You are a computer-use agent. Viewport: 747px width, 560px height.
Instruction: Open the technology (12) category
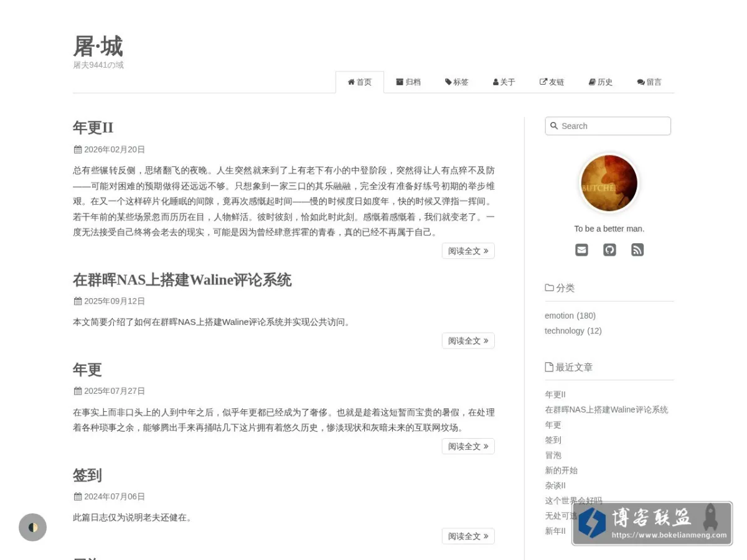pyautogui.click(x=573, y=331)
